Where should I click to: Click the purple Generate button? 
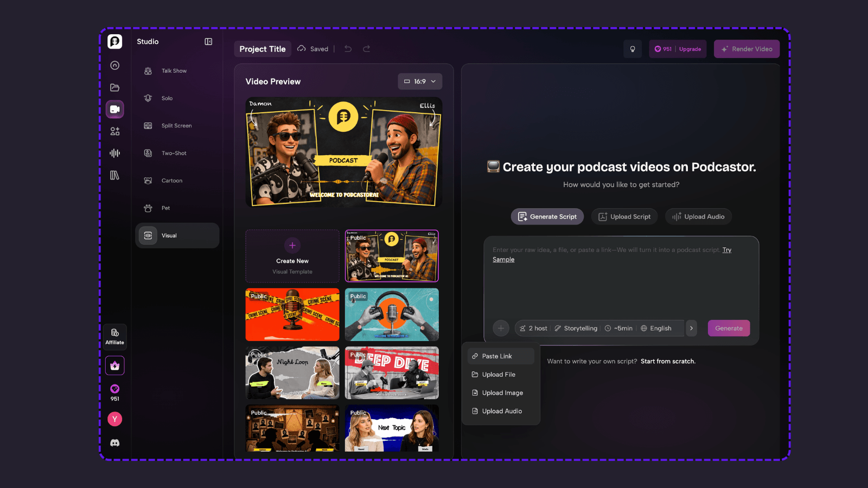(729, 328)
